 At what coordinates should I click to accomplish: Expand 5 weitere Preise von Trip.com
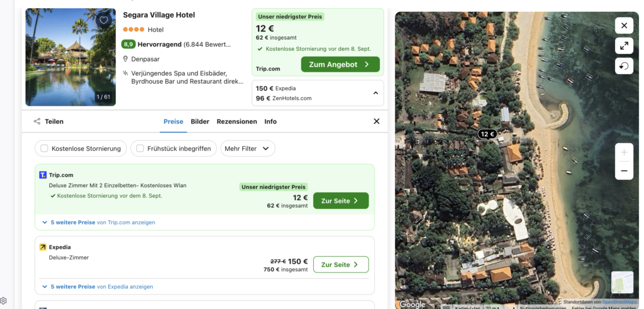98,222
